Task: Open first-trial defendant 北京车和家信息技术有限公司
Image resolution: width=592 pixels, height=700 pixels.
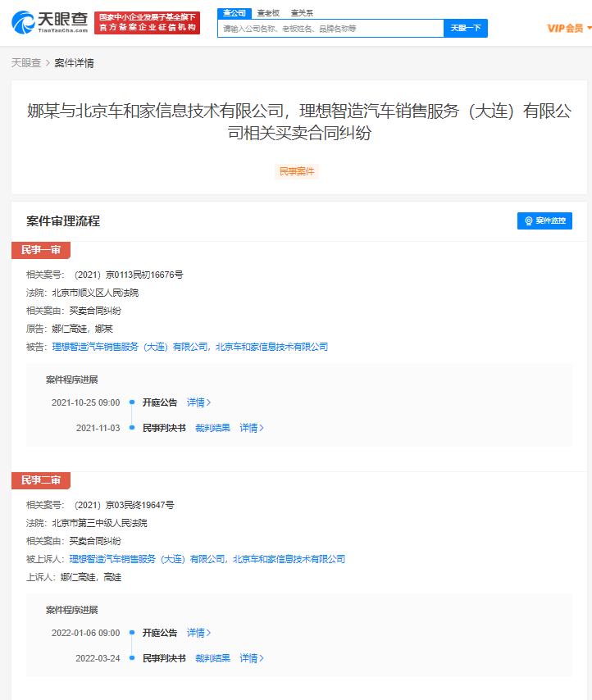Action: point(272,347)
